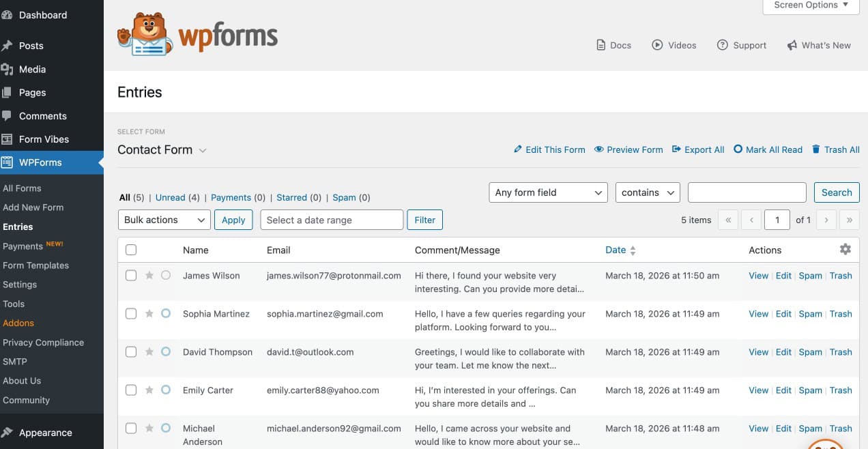This screenshot has height=449, width=868.
Task: Click Export All link
Action: click(x=698, y=149)
